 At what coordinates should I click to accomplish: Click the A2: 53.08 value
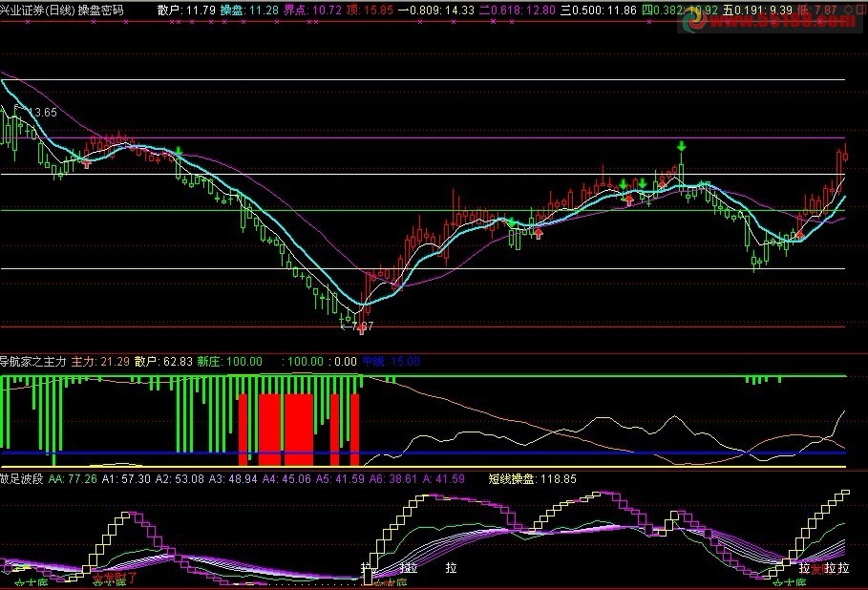[180, 478]
